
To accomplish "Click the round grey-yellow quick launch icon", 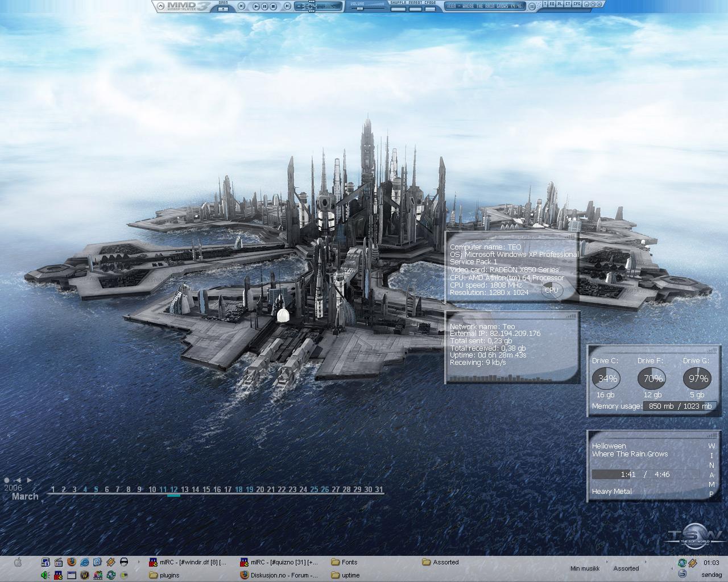I will pos(123,575).
